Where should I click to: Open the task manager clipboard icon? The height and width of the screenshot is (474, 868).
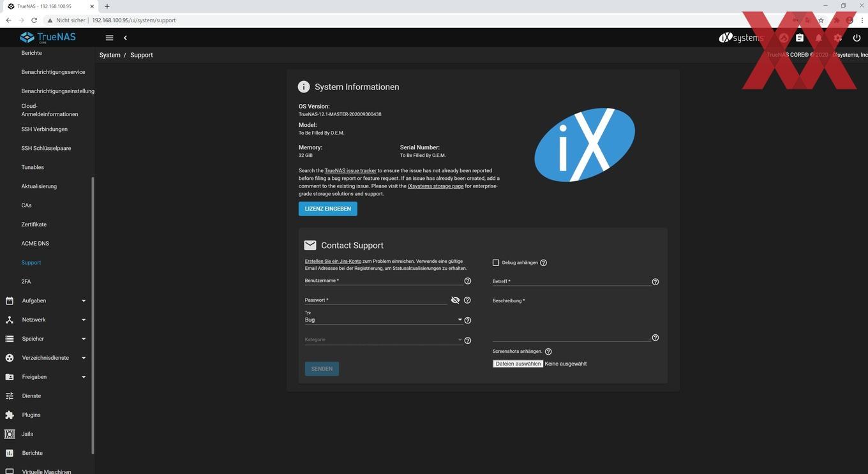[799, 38]
